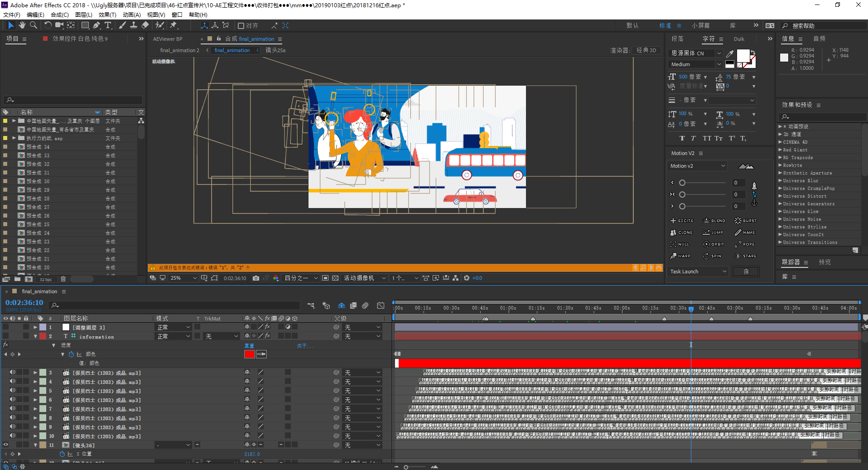Select the Hand tool in the toolbar
868x470 pixels.
(x=22, y=25)
